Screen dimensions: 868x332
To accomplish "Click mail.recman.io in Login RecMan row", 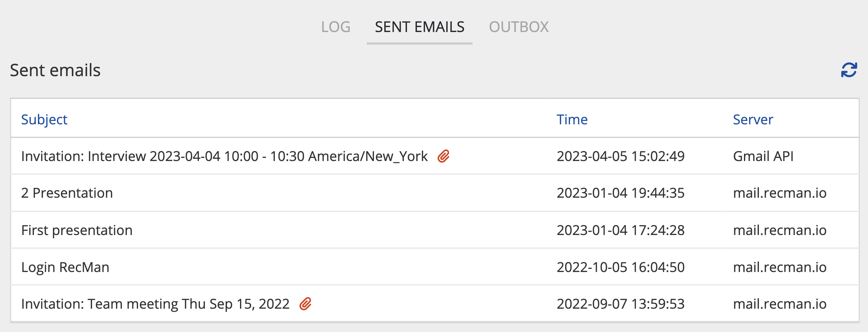I will point(780,267).
